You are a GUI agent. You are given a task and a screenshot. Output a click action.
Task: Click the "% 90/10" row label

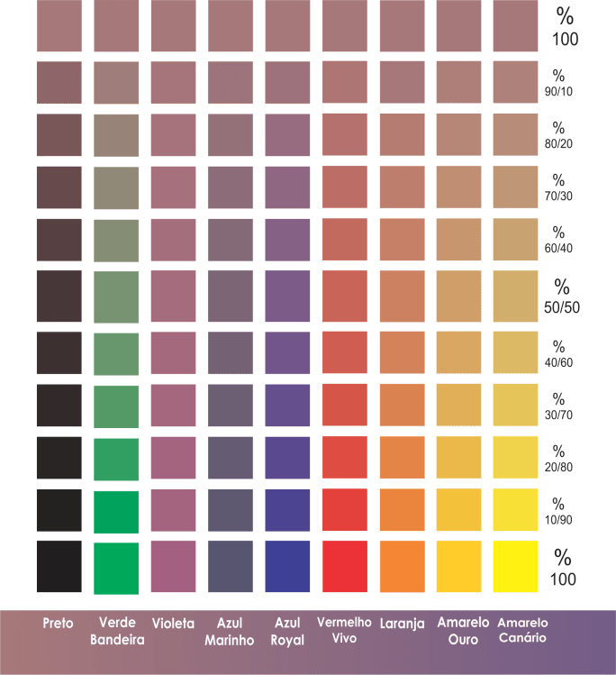click(558, 83)
